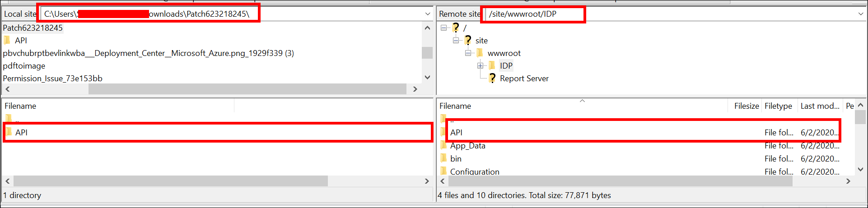868x208 pixels.
Task: Select pdftoimage in local tree
Action: click(x=24, y=66)
